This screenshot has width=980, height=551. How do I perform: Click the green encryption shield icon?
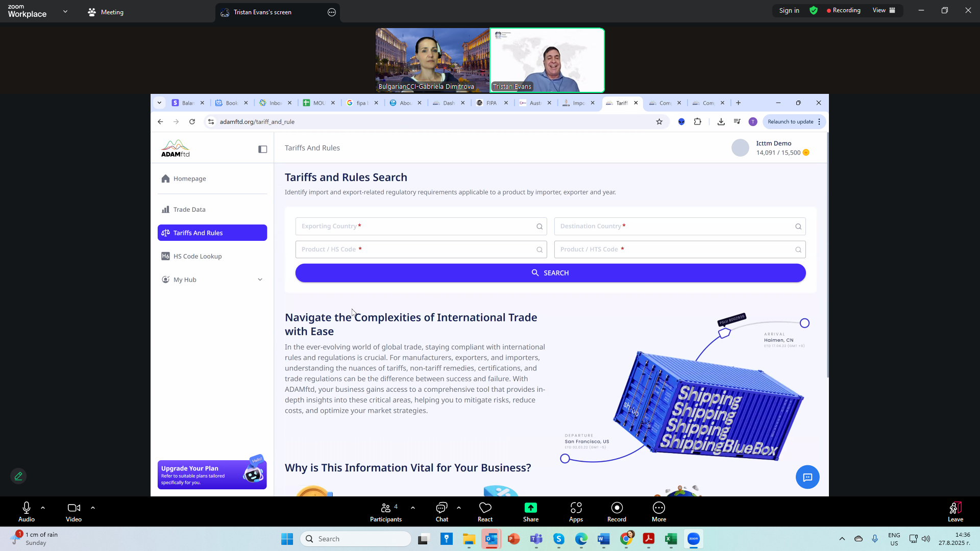(x=814, y=10)
